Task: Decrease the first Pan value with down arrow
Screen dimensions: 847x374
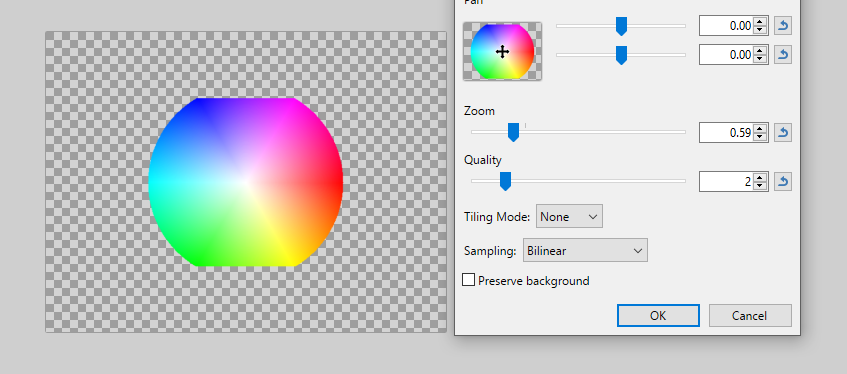Action: coord(760,30)
